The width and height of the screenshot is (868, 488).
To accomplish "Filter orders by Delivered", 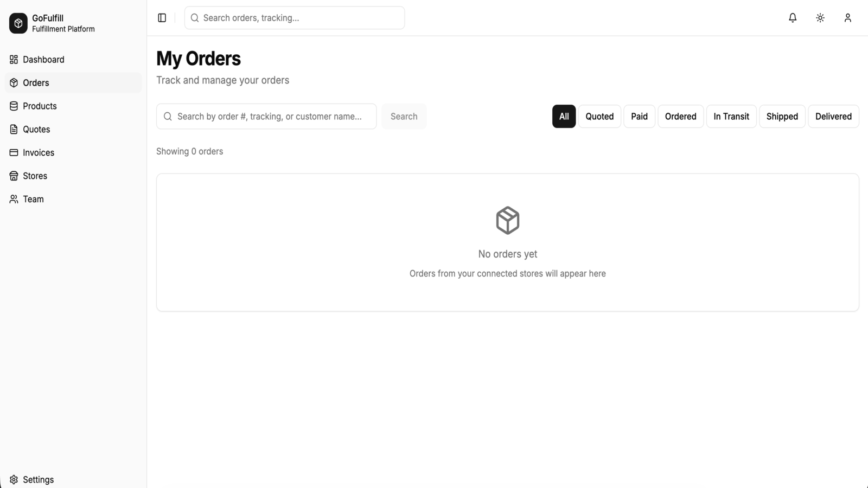I will coord(833,117).
